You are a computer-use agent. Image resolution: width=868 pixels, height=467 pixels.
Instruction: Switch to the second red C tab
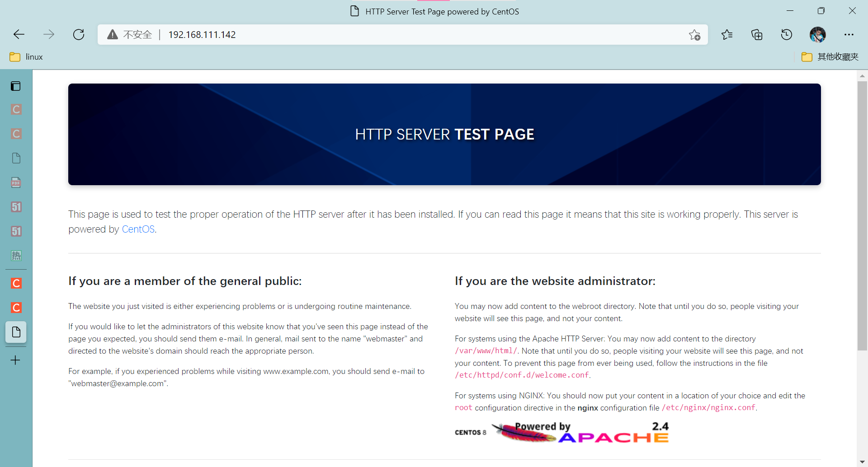tap(16, 308)
